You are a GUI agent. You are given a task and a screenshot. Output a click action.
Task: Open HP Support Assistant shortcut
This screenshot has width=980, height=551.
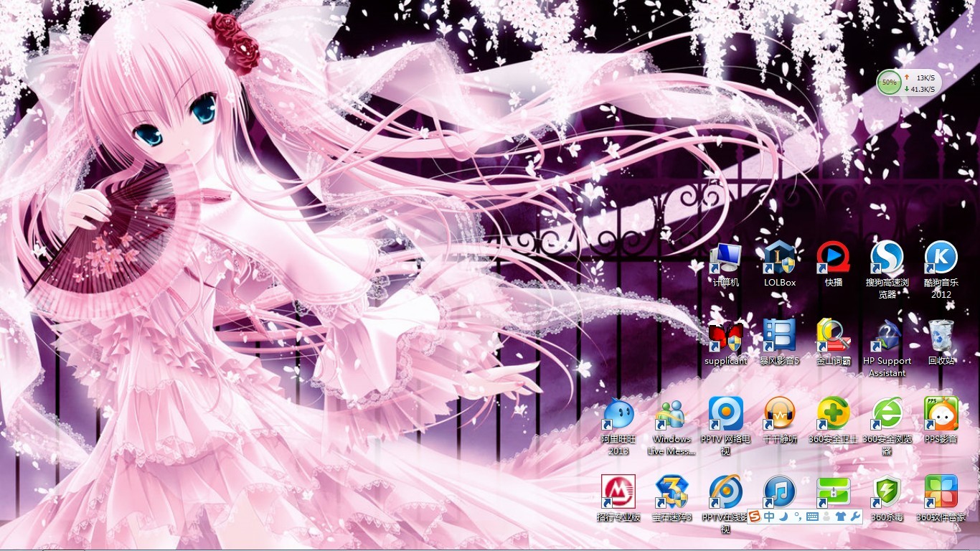pyautogui.click(x=887, y=349)
